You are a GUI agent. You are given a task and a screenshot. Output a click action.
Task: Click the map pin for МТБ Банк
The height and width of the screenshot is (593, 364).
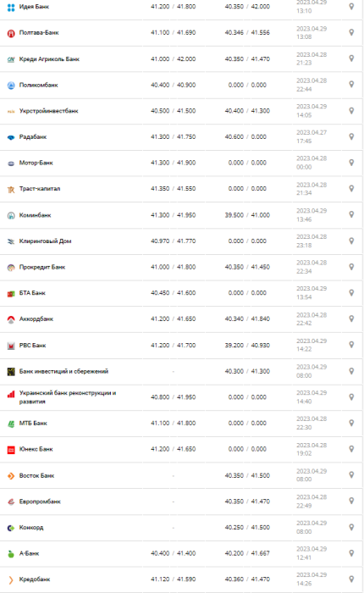(x=351, y=423)
